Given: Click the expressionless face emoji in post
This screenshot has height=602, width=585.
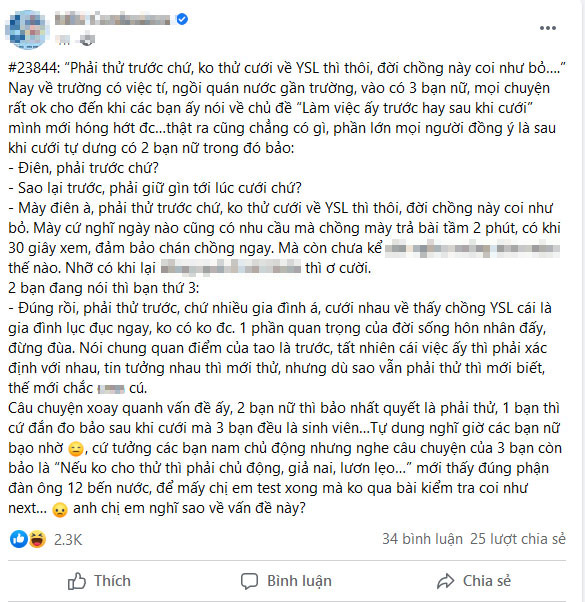Looking at the screenshot, I should [76, 448].
